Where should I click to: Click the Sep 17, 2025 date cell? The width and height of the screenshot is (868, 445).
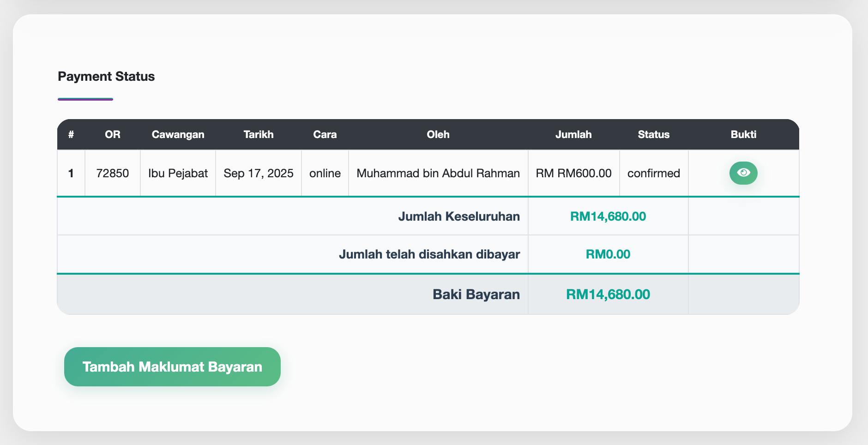coord(259,173)
